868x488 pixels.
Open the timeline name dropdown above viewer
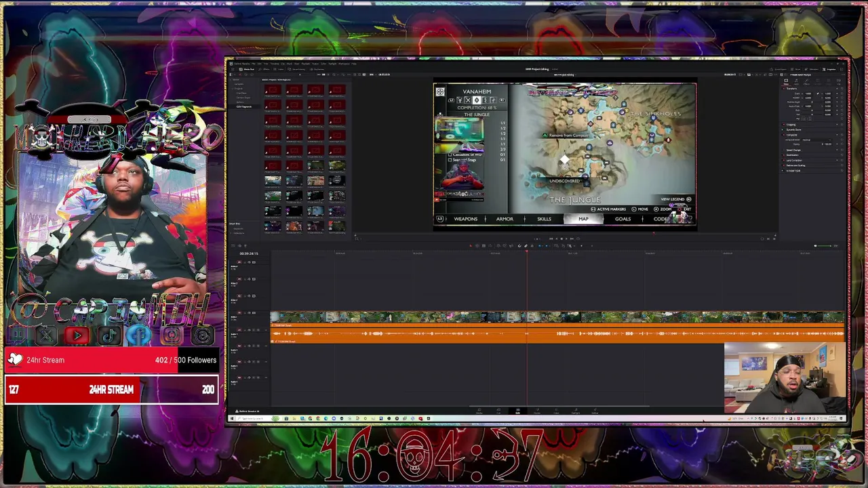pos(564,75)
